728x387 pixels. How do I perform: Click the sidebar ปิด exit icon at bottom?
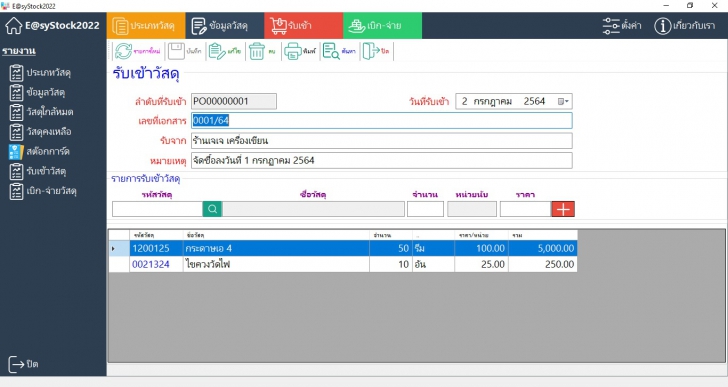16,364
